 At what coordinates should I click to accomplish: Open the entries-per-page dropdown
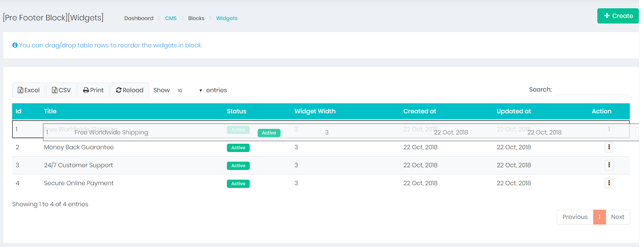pos(188,91)
